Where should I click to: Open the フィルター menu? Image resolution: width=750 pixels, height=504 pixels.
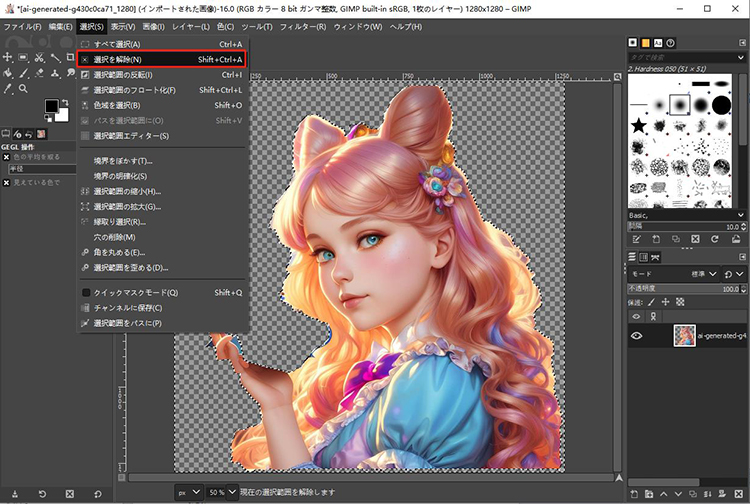pyautogui.click(x=302, y=27)
